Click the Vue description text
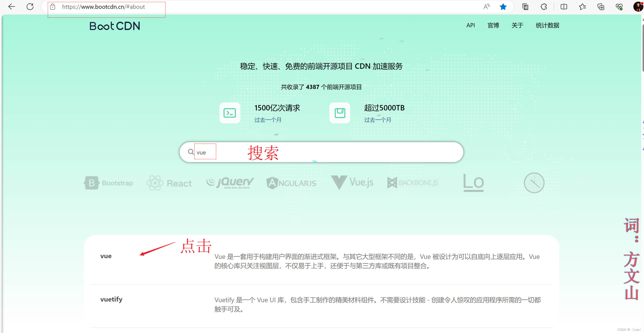 (377, 261)
